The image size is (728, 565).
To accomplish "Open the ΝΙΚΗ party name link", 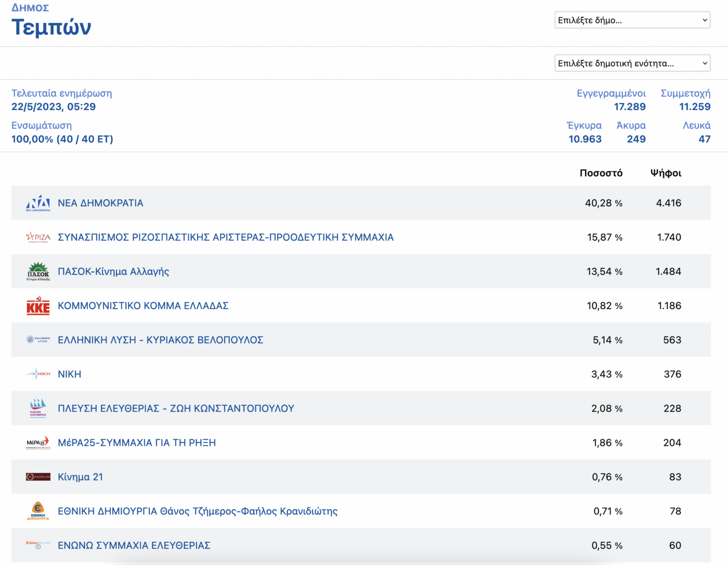I will [69, 374].
